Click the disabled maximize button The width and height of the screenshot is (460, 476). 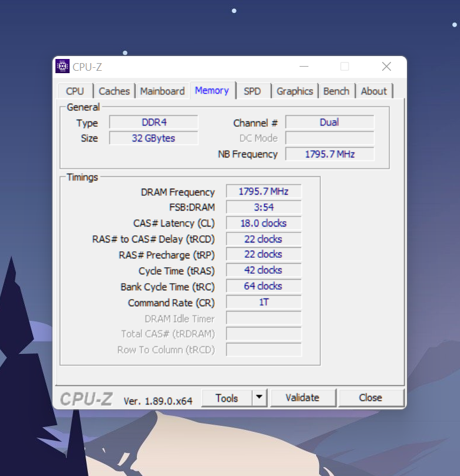click(344, 67)
